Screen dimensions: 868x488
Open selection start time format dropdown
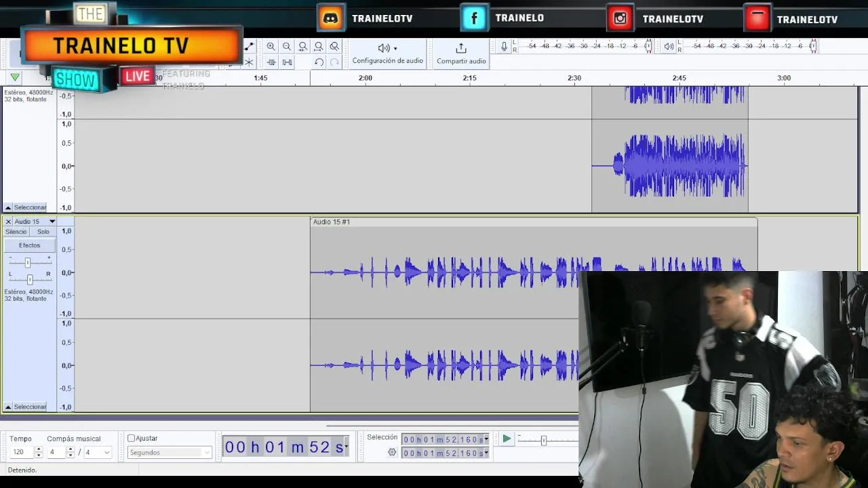pyautogui.click(x=486, y=439)
